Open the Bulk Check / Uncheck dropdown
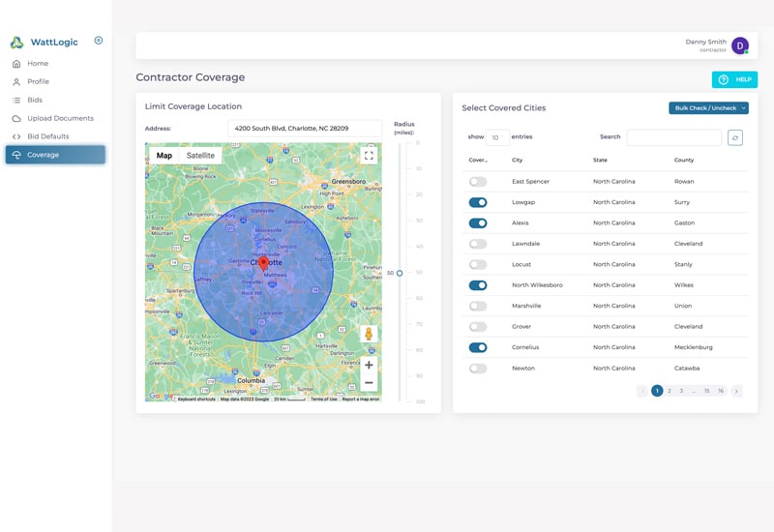 point(708,107)
